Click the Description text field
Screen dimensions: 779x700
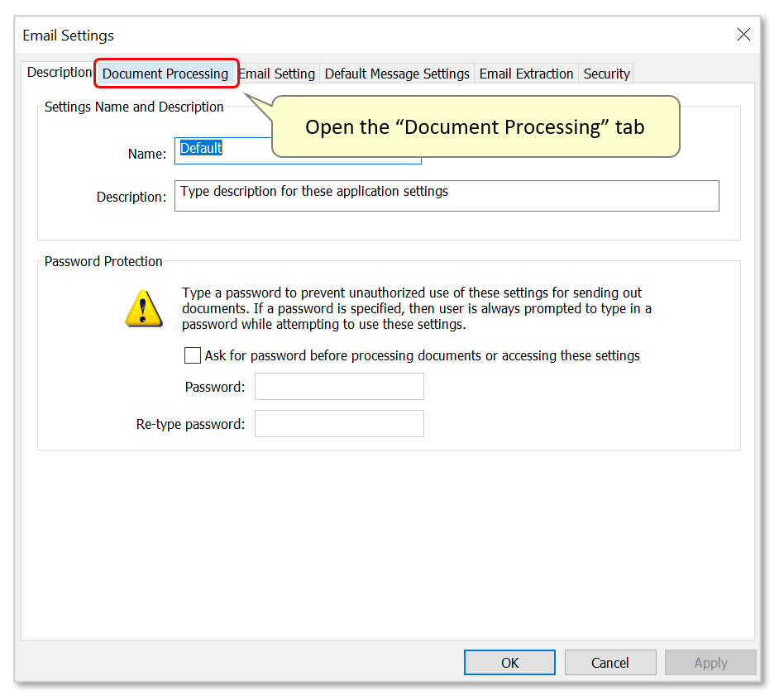(447, 196)
